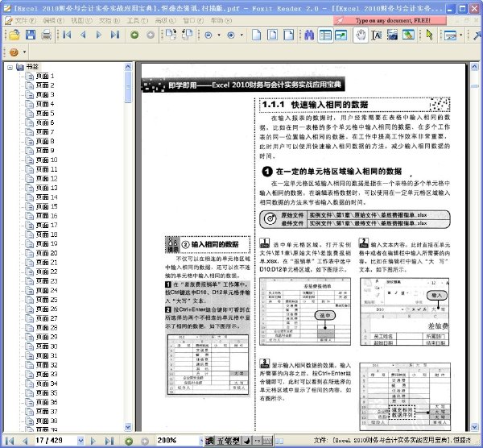
Task: Click the Zoom Out magnifier icon
Action: click(x=208, y=35)
